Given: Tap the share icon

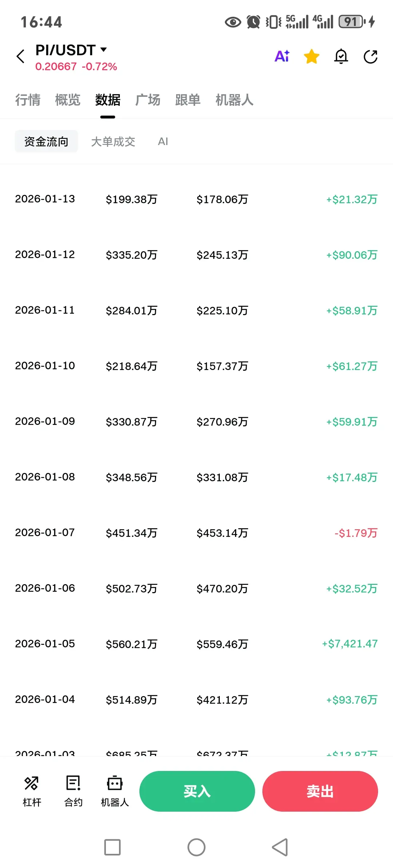Looking at the screenshot, I should pyautogui.click(x=370, y=56).
